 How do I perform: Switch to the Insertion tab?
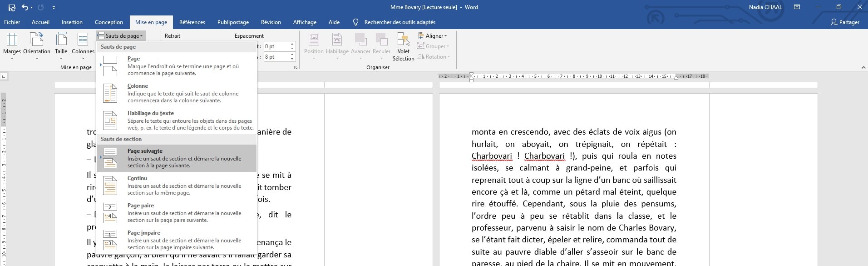click(x=72, y=22)
